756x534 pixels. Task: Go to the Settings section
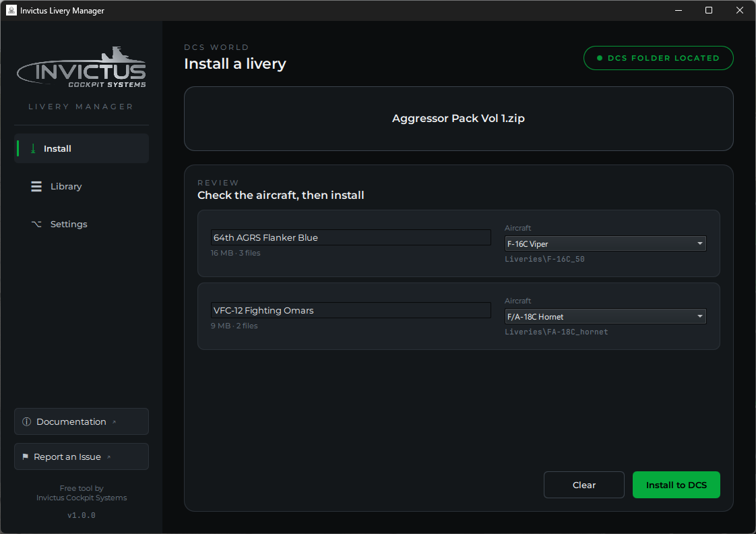pyautogui.click(x=82, y=224)
